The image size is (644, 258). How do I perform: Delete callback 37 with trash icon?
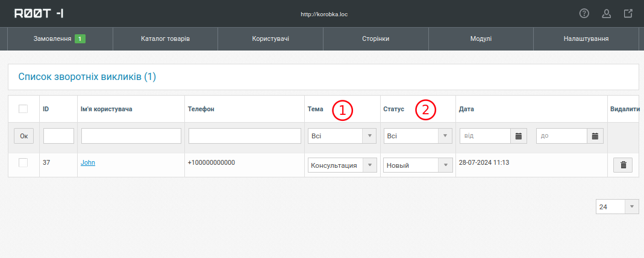click(623, 165)
